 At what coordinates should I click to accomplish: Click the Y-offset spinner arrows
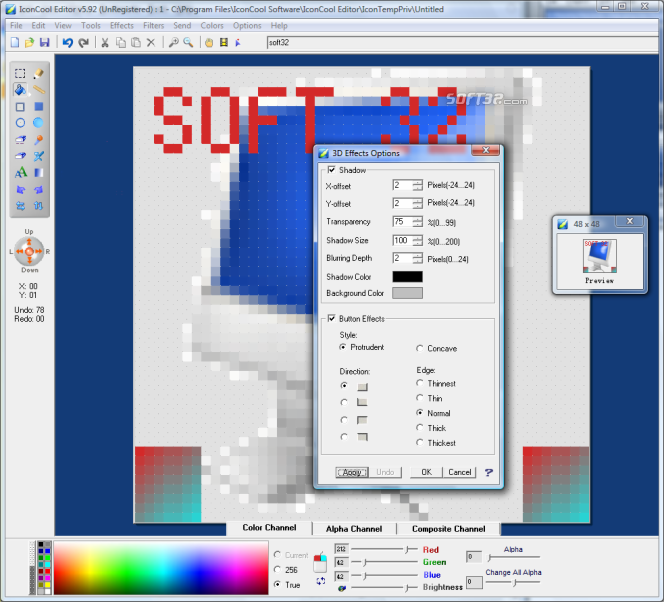pos(418,204)
